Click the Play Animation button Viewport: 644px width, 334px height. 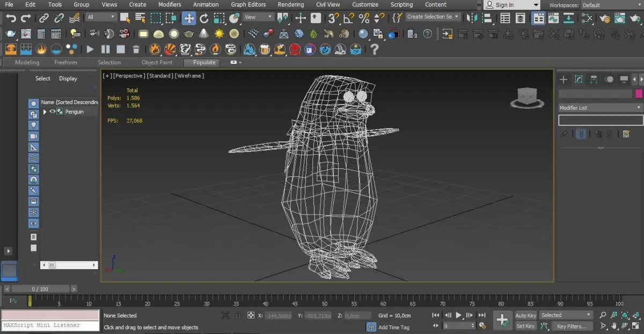[x=459, y=316]
